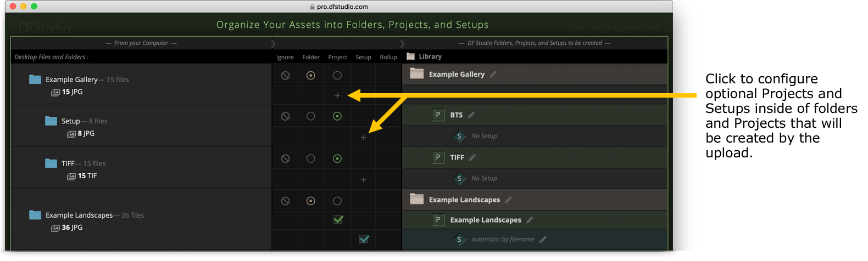Add setup inside TIFF row with plus

point(363,180)
